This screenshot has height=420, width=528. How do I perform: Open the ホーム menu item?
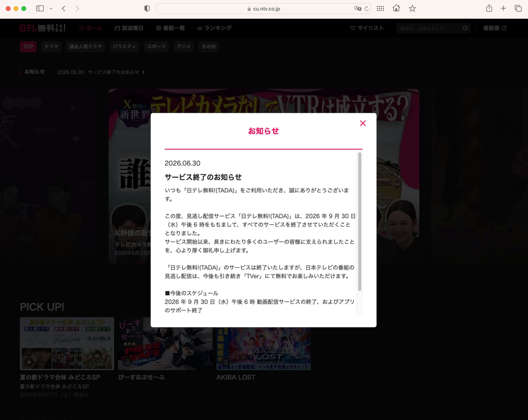(90, 28)
